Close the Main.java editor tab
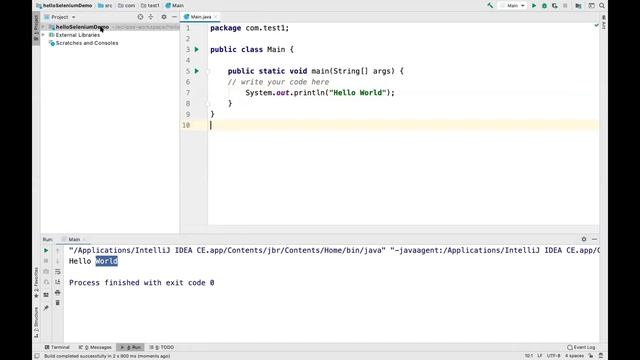The image size is (640, 360). click(x=216, y=17)
